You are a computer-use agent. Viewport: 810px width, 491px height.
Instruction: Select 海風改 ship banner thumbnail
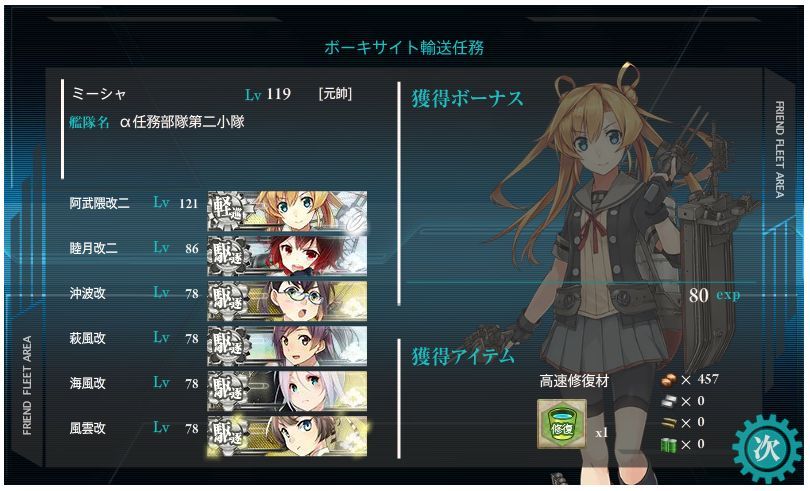click(287, 391)
